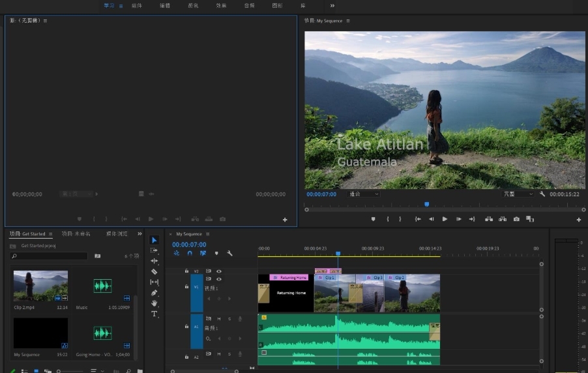Click the Program Monitor playhead marker
Screen dimensions: 588x373
426,204
